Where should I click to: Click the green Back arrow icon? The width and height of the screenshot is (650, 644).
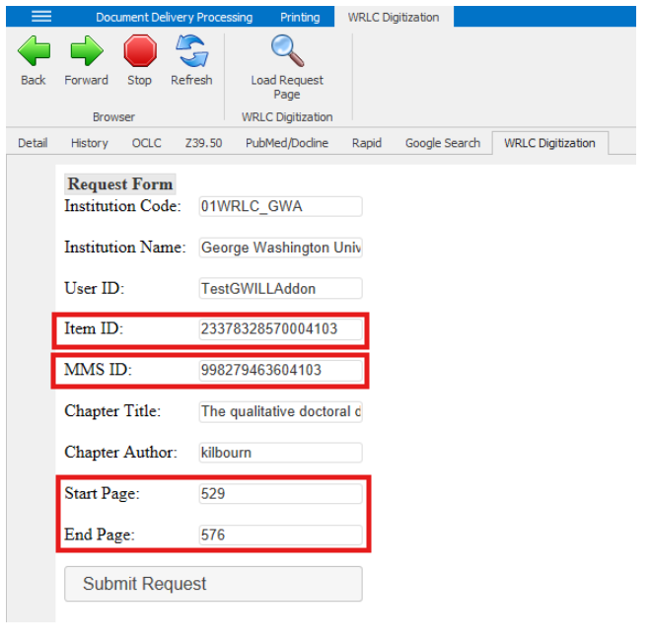[x=34, y=51]
